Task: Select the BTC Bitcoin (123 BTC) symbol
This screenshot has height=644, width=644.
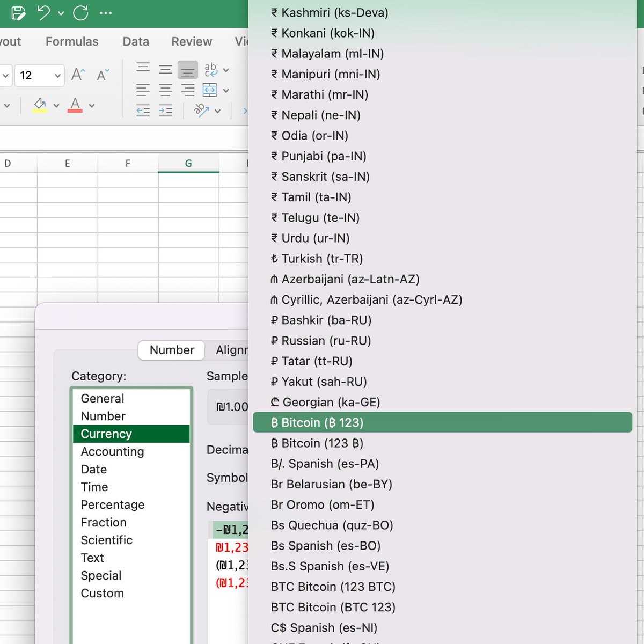Action: pyautogui.click(x=333, y=587)
